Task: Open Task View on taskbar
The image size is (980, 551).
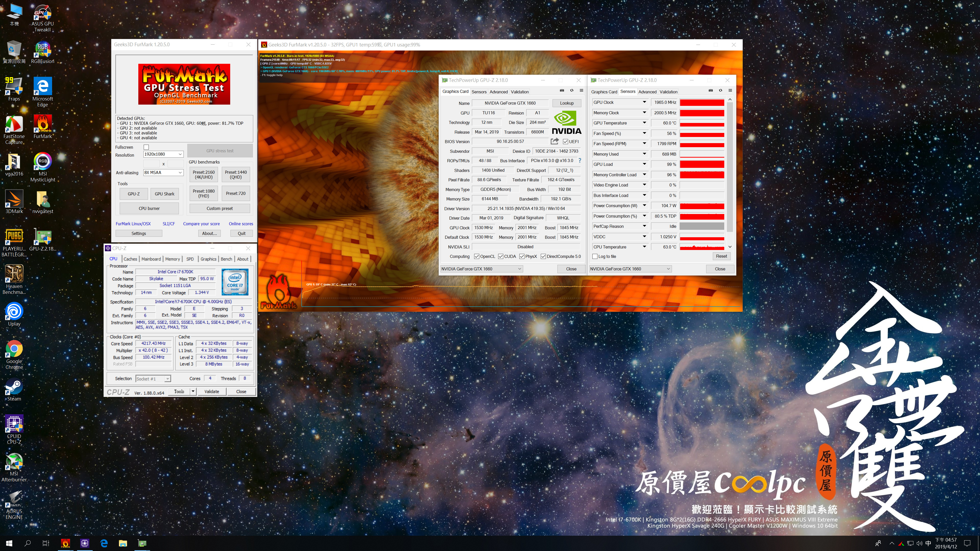Action: (46, 543)
